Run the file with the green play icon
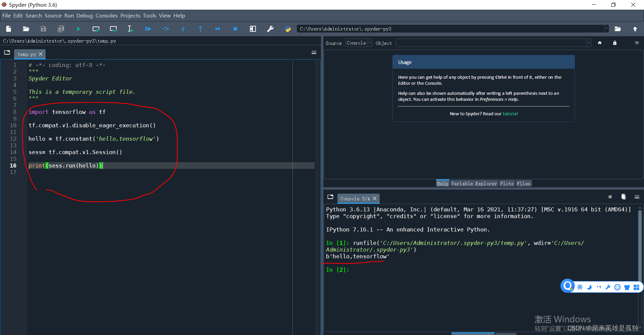Screen dimensions: 644x335 coord(78,29)
